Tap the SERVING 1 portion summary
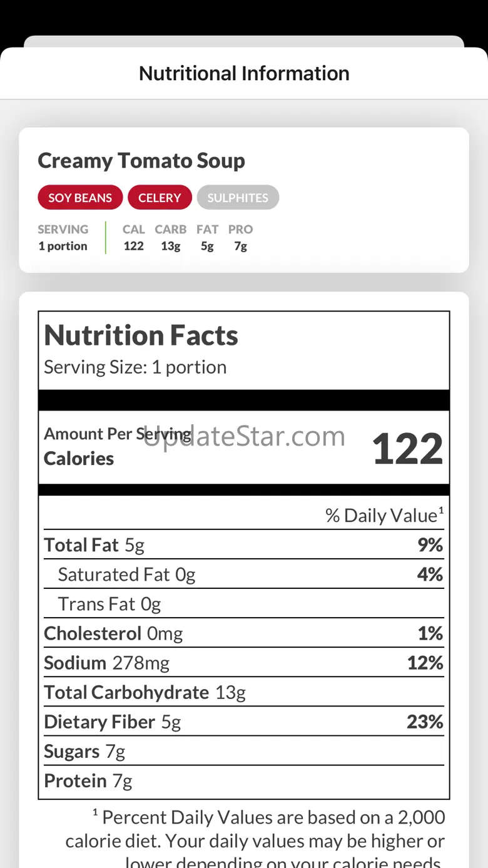Image resolution: width=488 pixels, height=868 pixels. 63,238
